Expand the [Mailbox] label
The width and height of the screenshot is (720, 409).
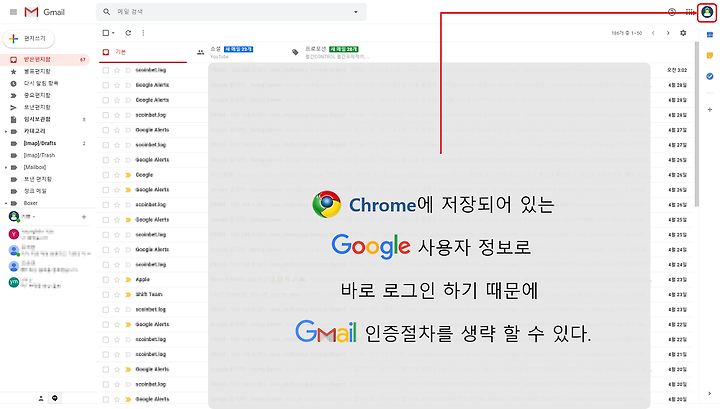[6, 167]
